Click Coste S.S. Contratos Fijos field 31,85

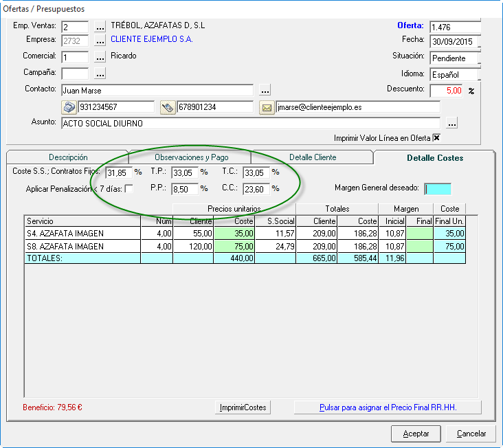pos(119,173)
